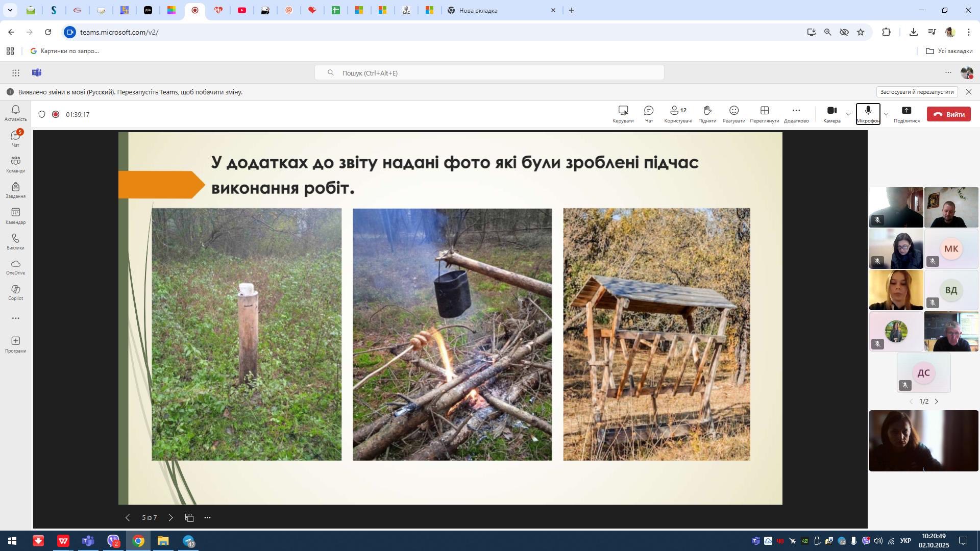Open Календар in left sidebar
The height and width of the screenshot is (551, 980).
point(15,216)
